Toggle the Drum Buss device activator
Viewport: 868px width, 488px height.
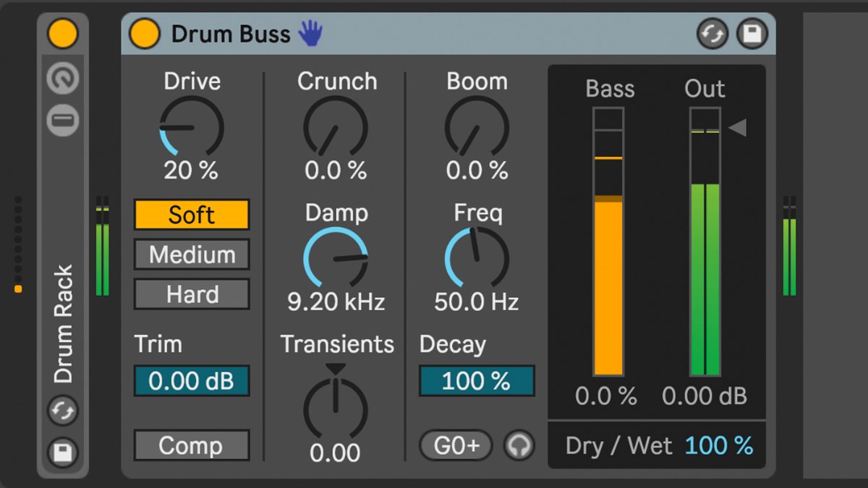tap(144, 34)
